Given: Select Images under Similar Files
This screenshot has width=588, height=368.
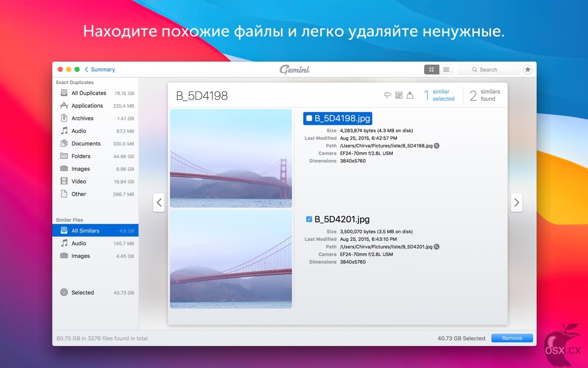Looking at the screenshot, I should [96, 256].
